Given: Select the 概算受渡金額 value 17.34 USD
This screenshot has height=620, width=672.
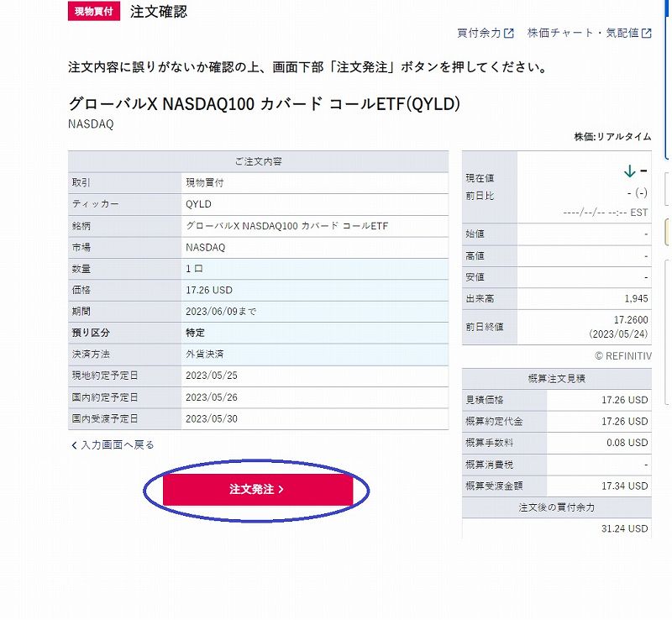Looking at the screenshot, I should pos(625,486).
